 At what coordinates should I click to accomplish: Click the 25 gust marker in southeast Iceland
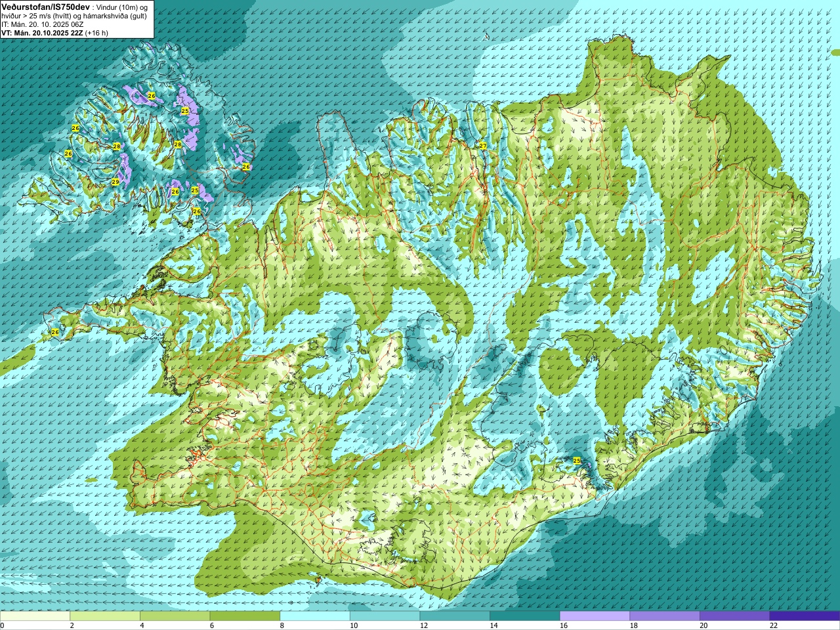[577, 461]
